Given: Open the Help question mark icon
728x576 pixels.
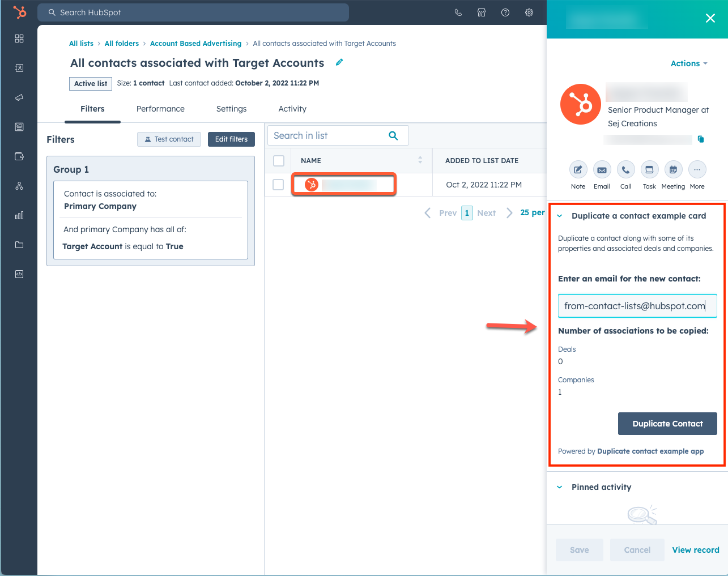Looking at the screenshot, I should [x=505, y=12].
